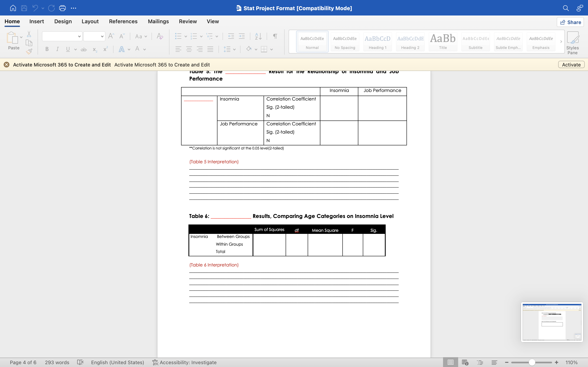Open the Styles Pane
The image size is (588, 367).
572,43
